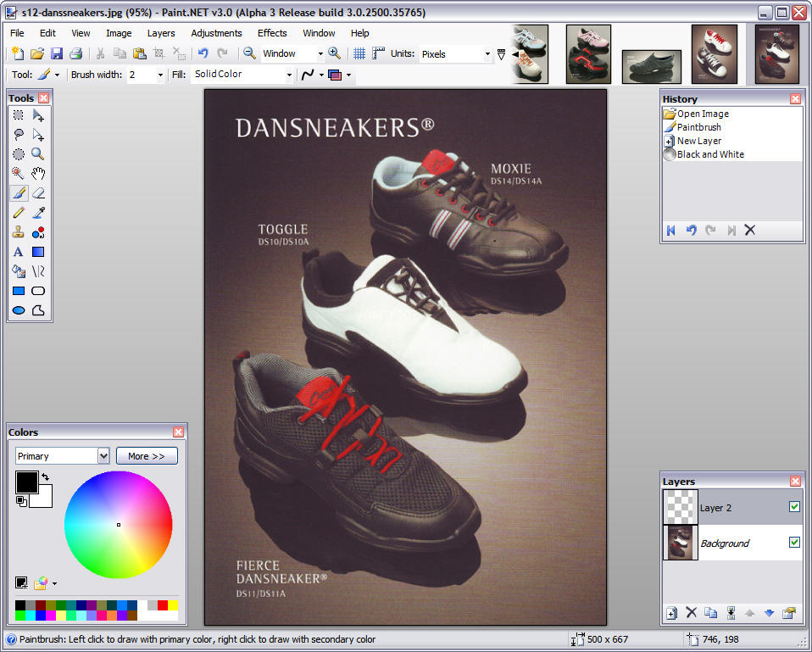The image size is (812, 652).
Task: Select the Gradient tool
Action: click(38, 252)
